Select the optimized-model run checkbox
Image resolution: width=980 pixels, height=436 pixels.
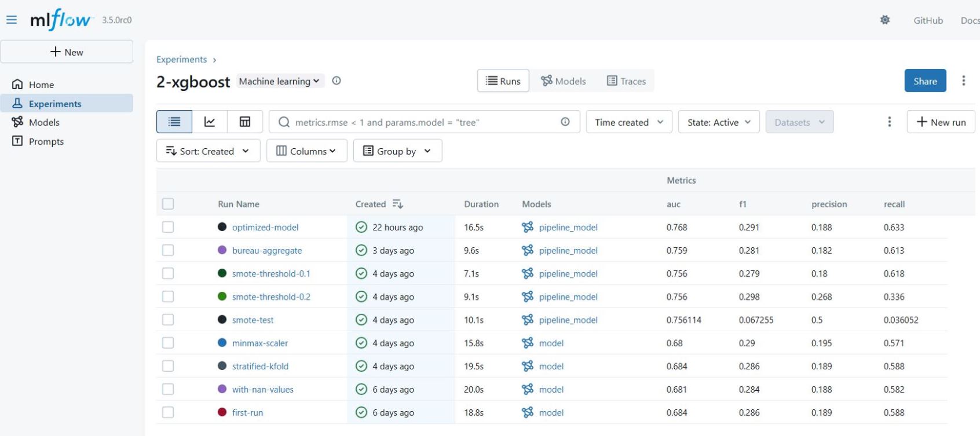point(168,227)
